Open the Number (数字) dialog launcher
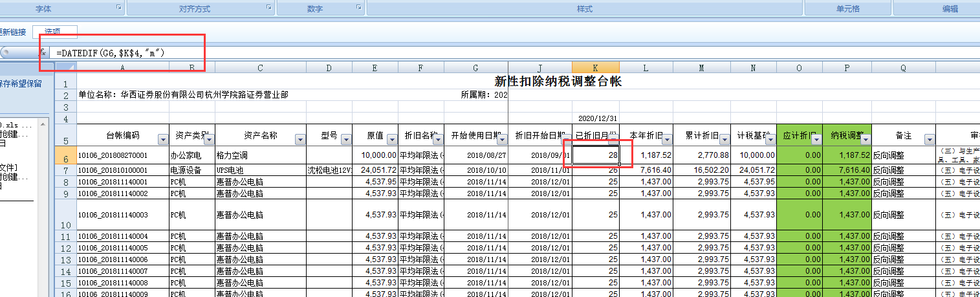980x297 pixels. (x=359, y=7)
